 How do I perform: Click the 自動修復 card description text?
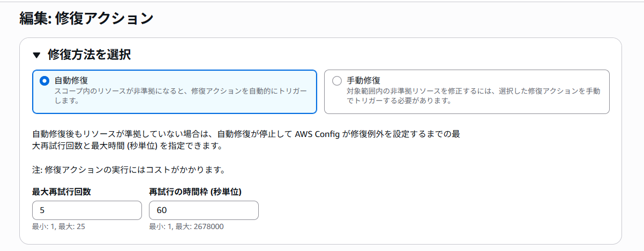point(181,96)
